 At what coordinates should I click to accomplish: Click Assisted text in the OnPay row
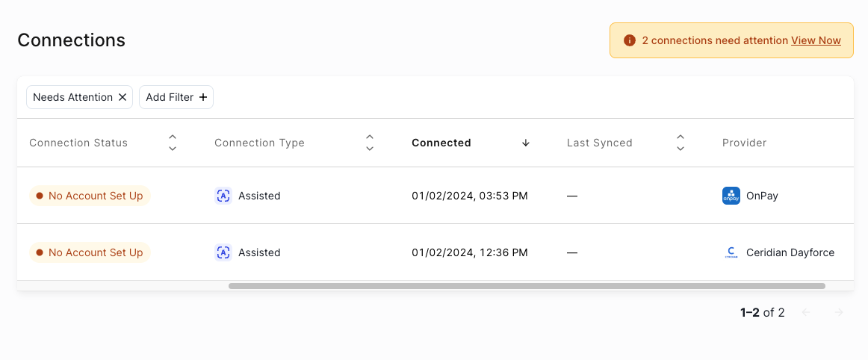[x=259, y=196]
